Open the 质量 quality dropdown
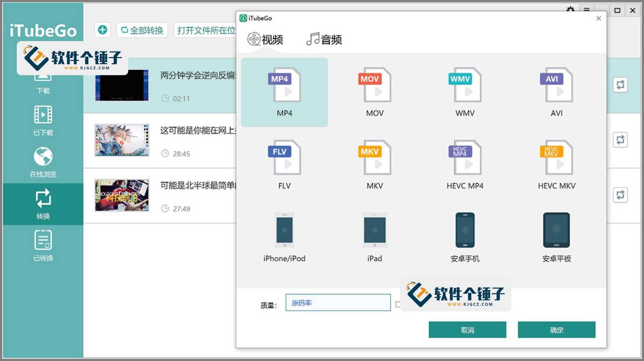Screen dimensions: 644x361 click(x=338, y=303)
